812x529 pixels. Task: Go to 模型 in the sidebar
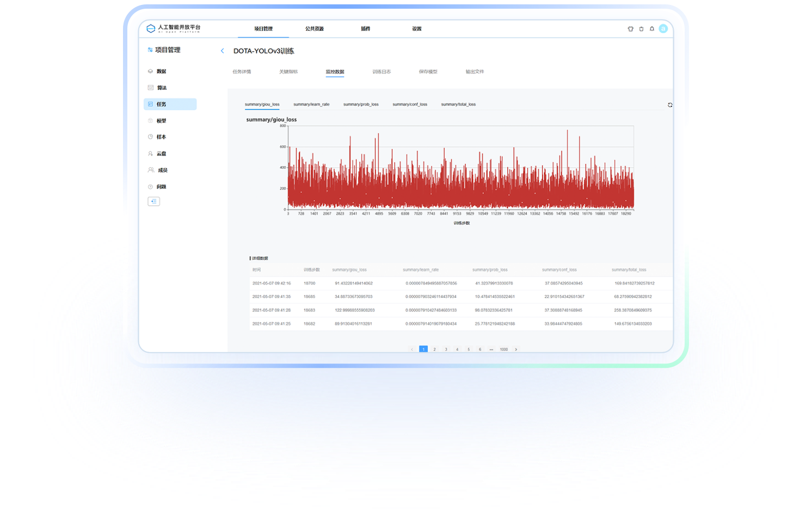[x=161, y=121]
